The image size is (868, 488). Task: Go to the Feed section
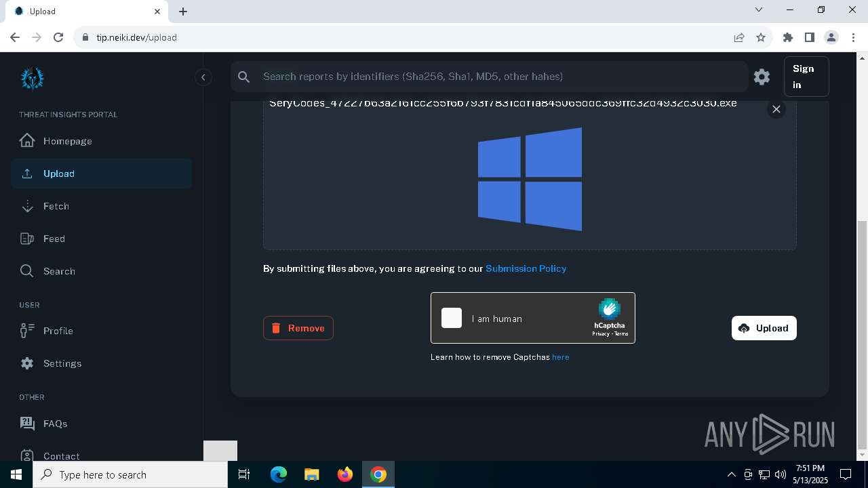pos(101,239)
